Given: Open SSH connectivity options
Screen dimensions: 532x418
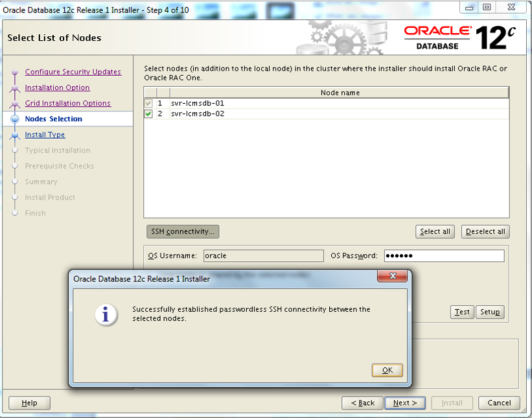Looking at the screenshot, I should [183, 231].
